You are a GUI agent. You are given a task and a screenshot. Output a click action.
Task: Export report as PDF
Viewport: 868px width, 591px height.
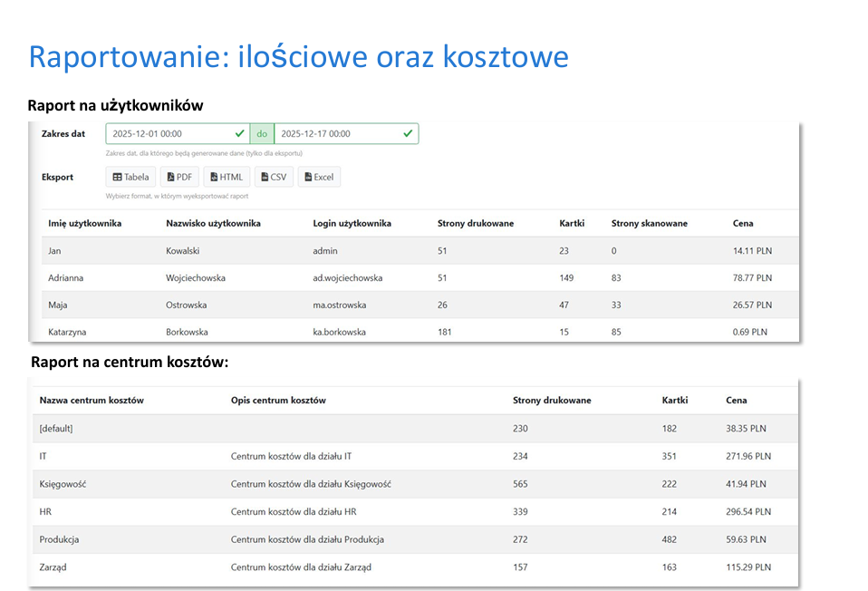179,178
